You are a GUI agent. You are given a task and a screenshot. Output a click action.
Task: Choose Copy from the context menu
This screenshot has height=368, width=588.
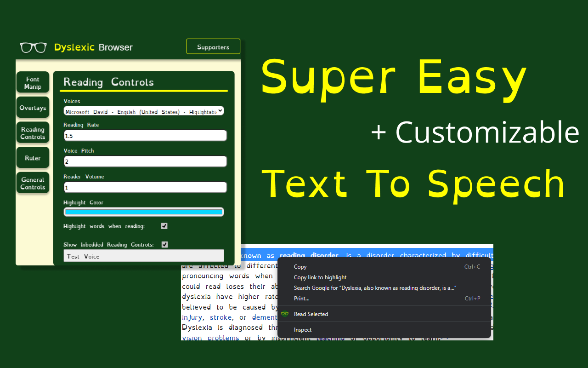click(300, 267)
